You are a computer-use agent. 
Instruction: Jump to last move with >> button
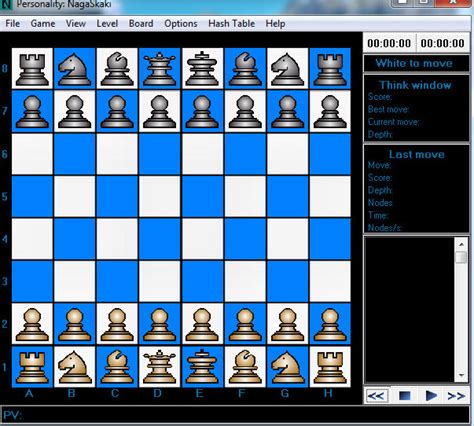point(456,396)
